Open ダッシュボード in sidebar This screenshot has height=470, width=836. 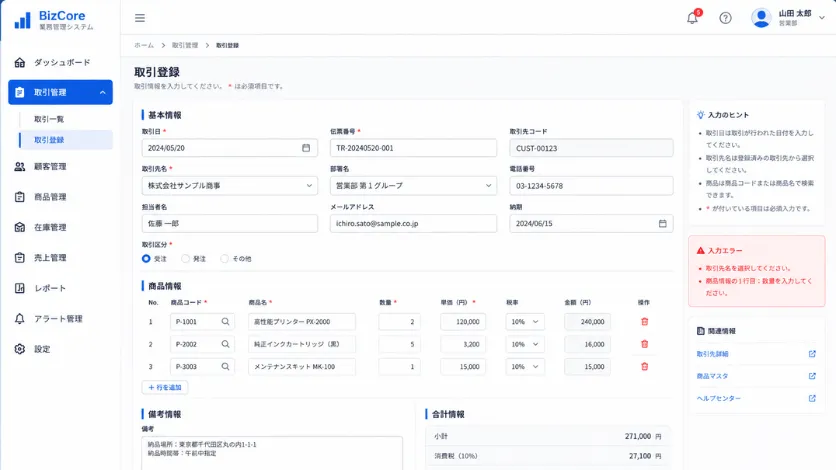tap(60, 62)
